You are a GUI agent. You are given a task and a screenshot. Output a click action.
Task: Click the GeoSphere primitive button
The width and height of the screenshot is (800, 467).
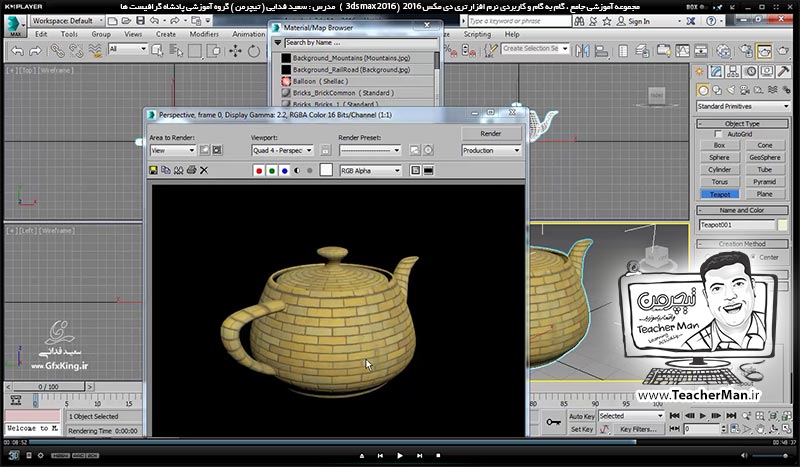click(x=764, y=158)
